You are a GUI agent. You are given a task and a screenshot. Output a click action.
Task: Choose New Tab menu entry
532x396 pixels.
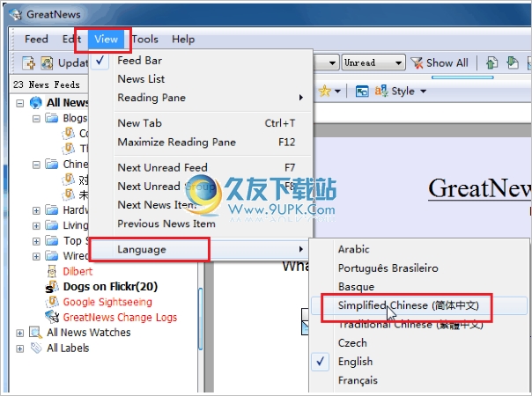point(201,123)
